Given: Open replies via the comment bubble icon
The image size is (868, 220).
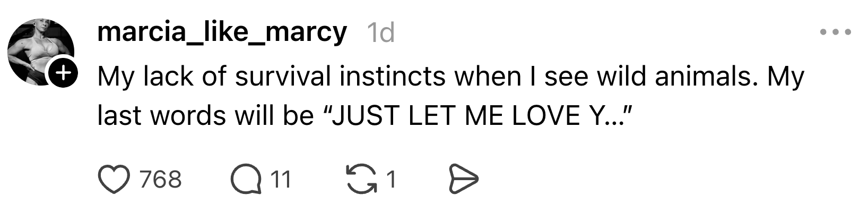Looking at the screenshot, I should point(246,180).
